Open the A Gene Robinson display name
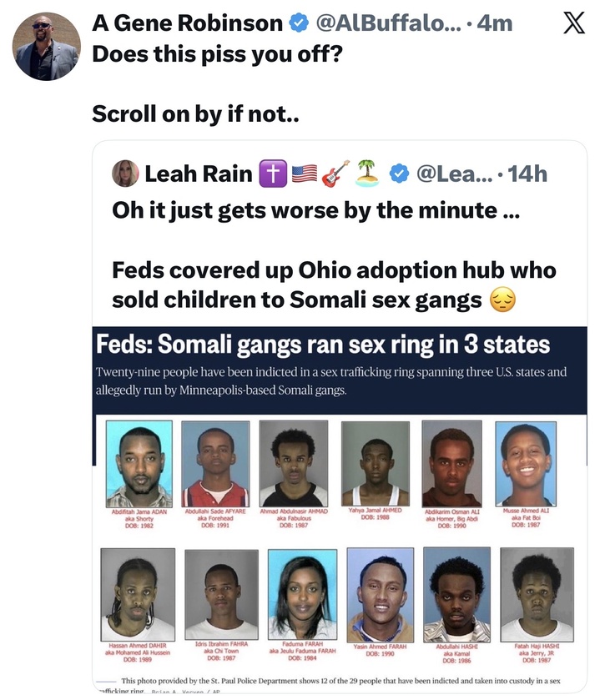Image resolution: width=600 pixels, height=700 pixels. 187,24
